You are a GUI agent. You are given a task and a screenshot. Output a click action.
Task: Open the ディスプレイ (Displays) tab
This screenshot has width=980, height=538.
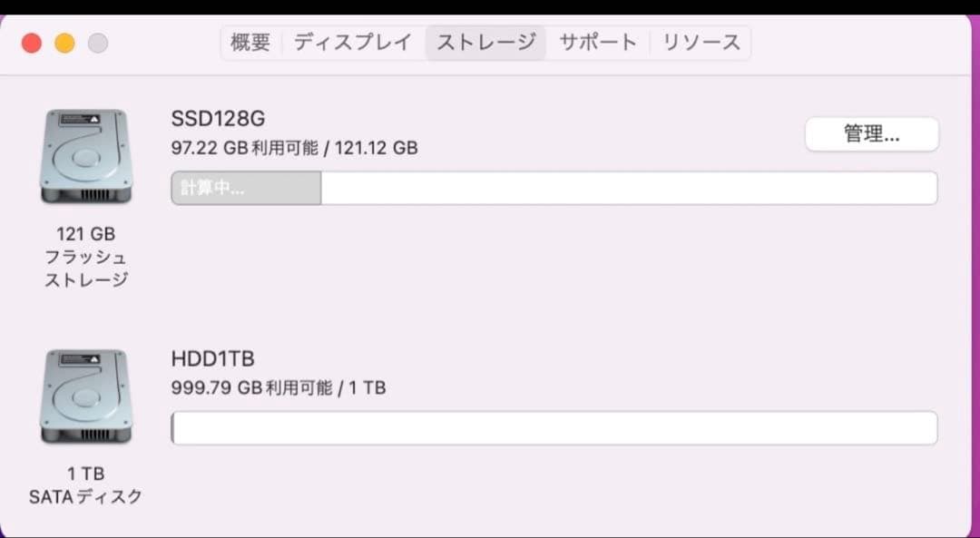[x=352, y=42]
